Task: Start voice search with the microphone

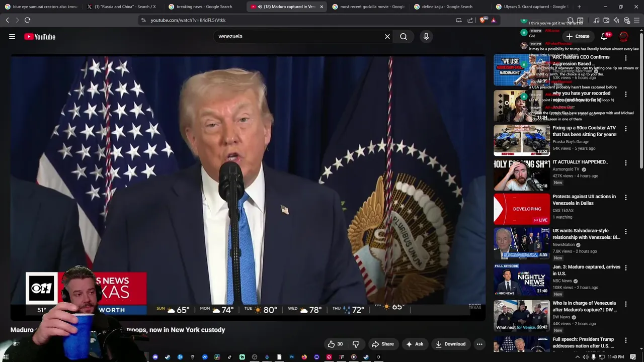Action: point(426,37)
